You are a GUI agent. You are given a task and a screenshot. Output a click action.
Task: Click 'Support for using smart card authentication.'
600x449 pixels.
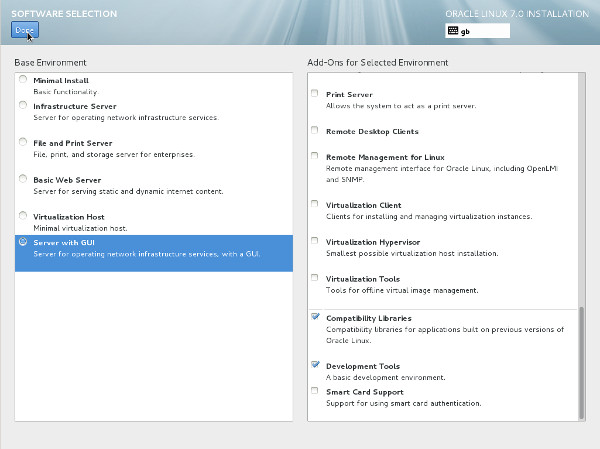tap(404, 403)
